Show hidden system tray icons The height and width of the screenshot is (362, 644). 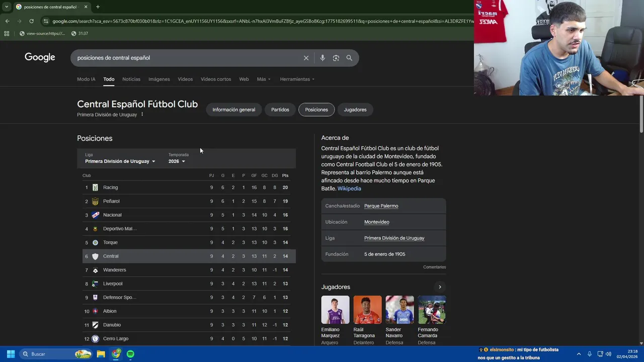click(579, 354)
